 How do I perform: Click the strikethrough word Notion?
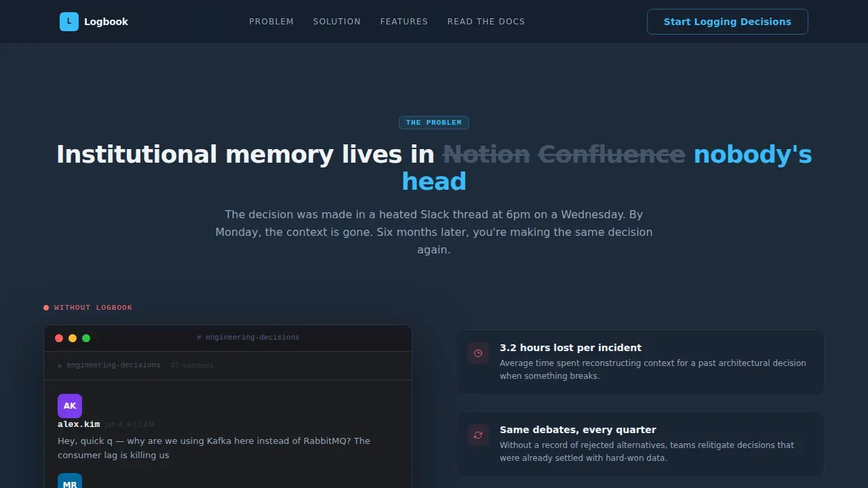[x=486, y=155]
